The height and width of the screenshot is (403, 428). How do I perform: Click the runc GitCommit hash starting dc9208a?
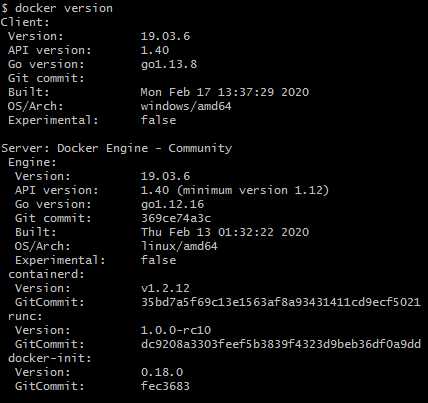(281, 344)
